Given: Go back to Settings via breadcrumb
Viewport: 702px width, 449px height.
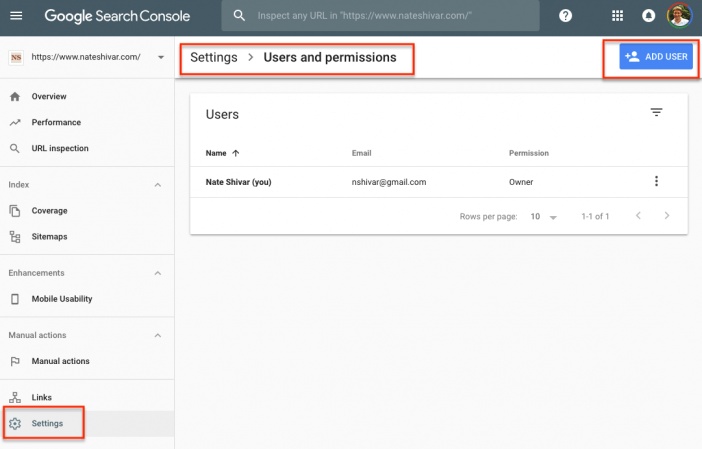Looking at the screenshot, I should [x=214, y=57].
